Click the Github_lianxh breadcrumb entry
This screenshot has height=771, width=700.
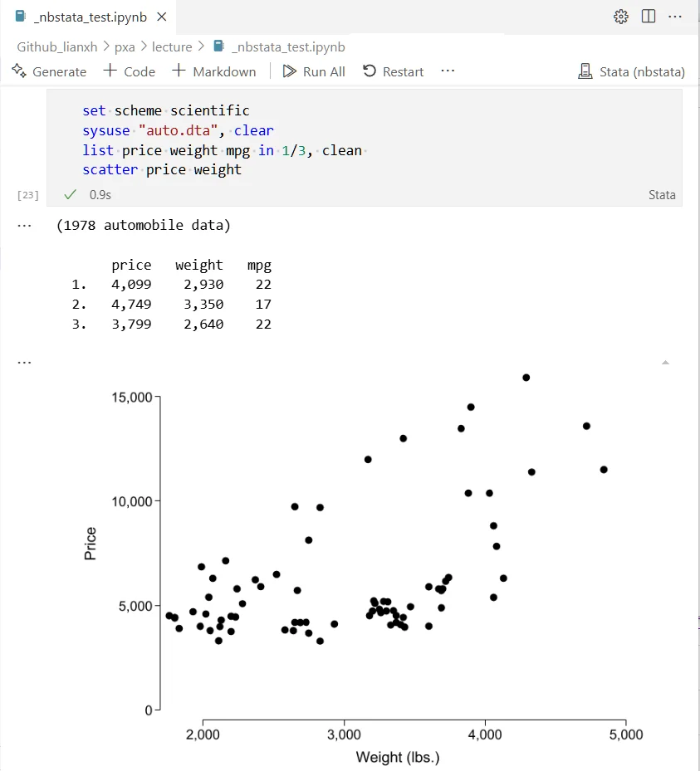pyautogui.click(x=56, y=46)
